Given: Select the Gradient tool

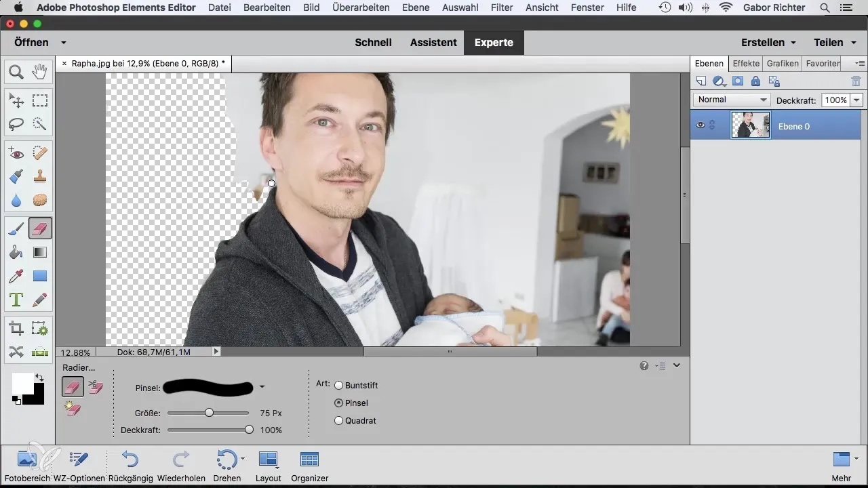Looking at the screenshot, I should tap(40, 253).
